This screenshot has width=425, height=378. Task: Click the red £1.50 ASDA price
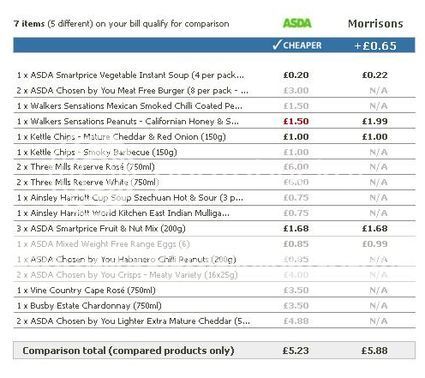point(296,121)
